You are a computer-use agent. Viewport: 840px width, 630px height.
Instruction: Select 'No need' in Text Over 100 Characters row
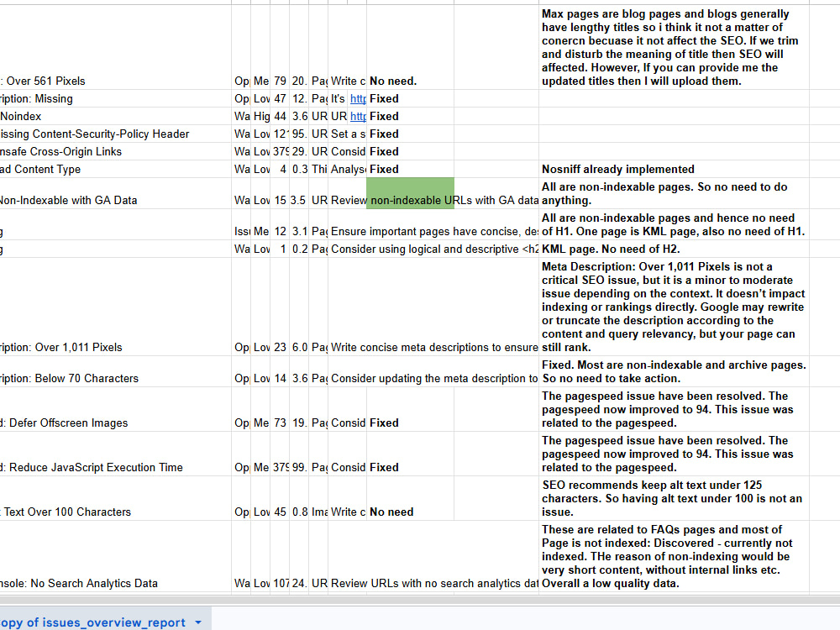tap(411, 498)
